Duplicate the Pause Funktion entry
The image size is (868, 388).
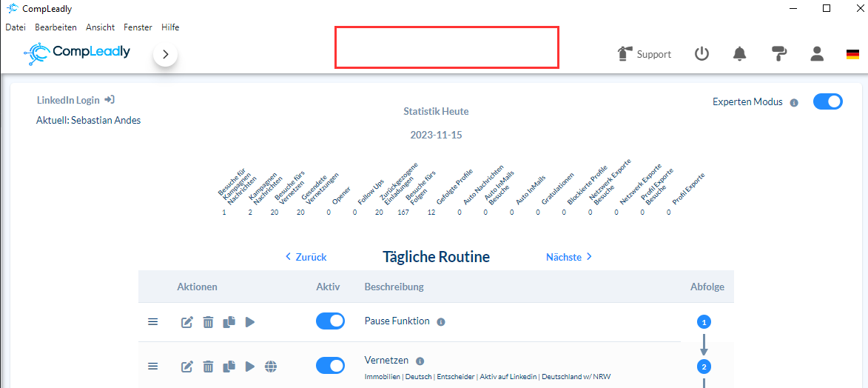(x=229, y=321)
